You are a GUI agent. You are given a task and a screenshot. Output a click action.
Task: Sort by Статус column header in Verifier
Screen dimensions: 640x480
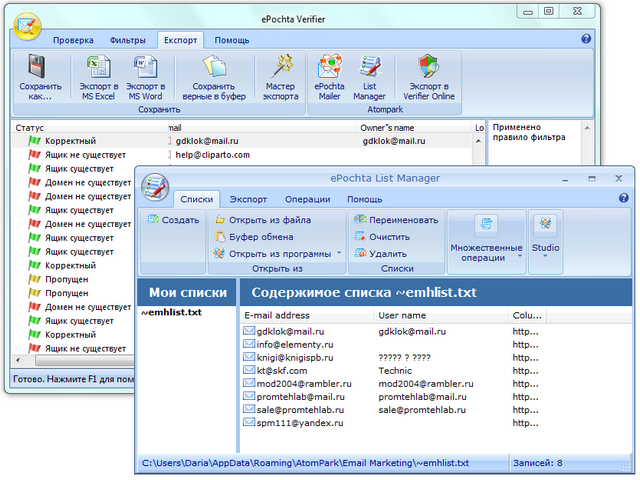(x=90, y=128)
